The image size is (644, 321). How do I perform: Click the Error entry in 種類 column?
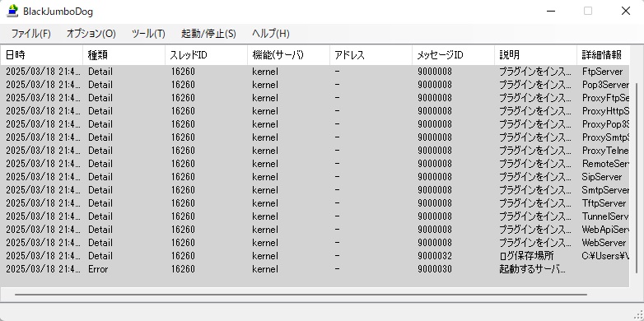tap(98, 269)
